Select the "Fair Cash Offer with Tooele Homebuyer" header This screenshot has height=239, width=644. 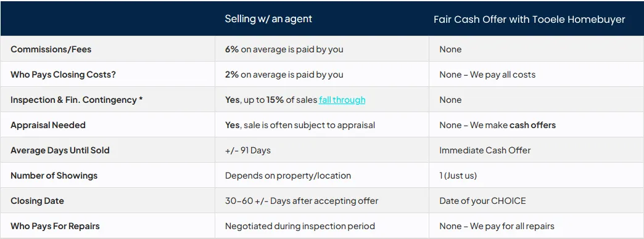529,19
